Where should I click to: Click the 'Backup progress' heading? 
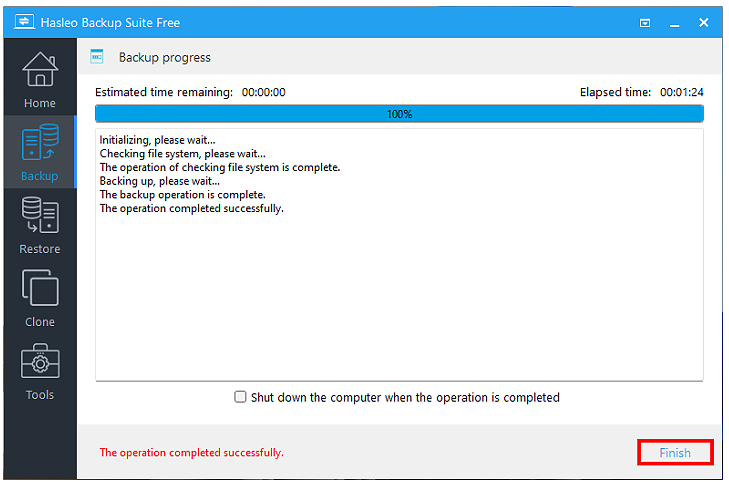(165, 57)
